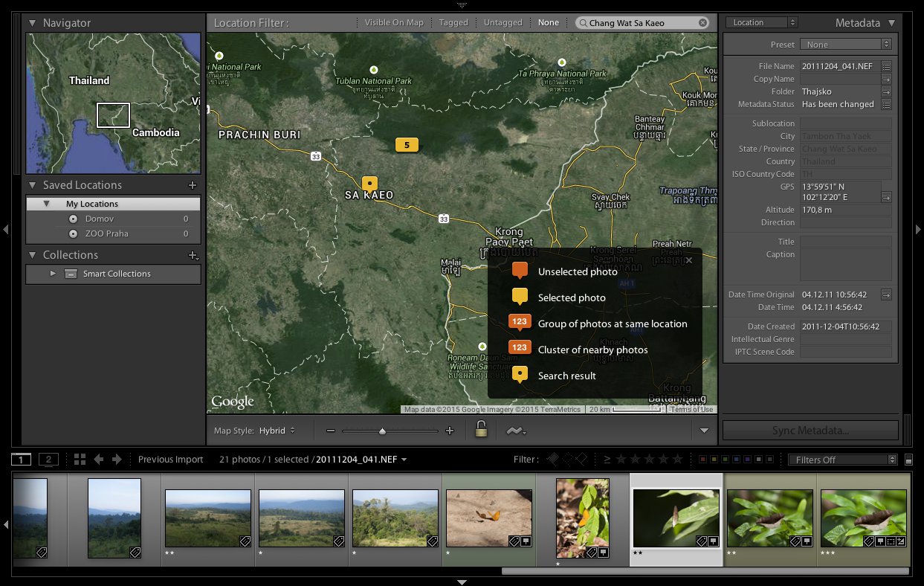Switch to main window button 1

(x=22, y=460)
